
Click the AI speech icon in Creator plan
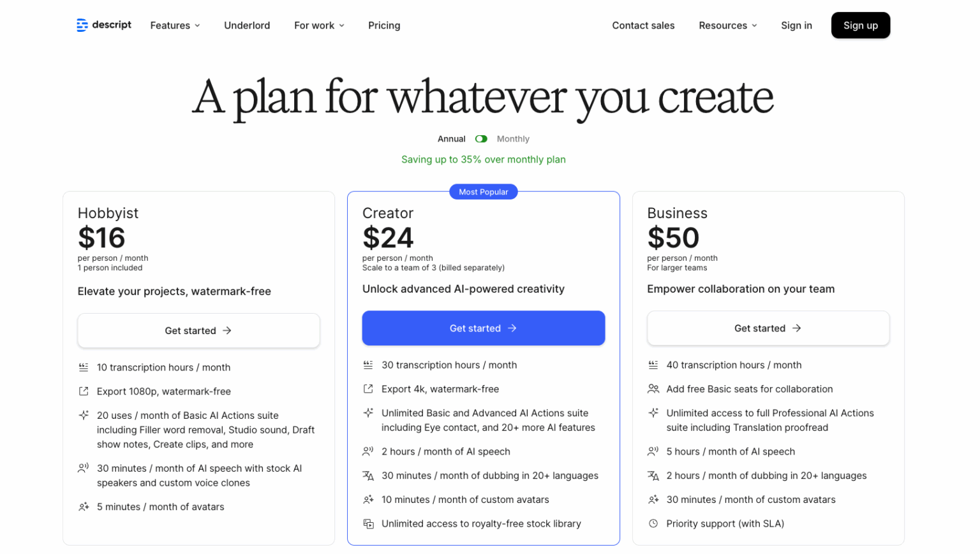pos(368,451)
